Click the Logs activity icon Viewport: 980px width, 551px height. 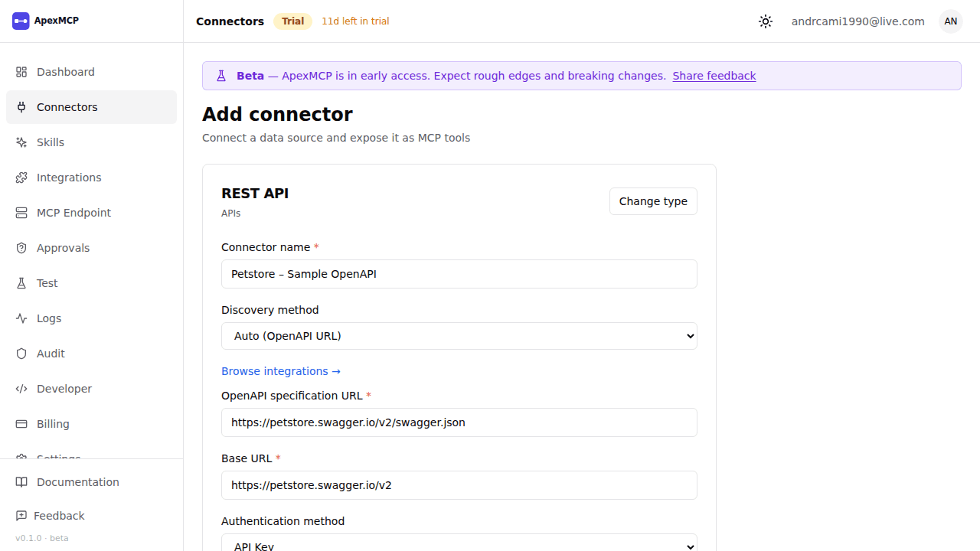pyautogui.click(x=21, y=318)
